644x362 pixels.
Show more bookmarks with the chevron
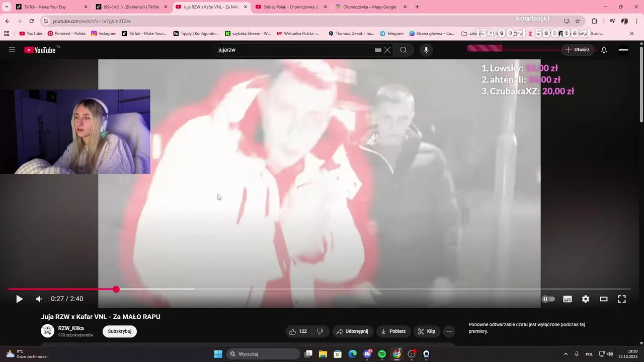(x=632, y=34)
